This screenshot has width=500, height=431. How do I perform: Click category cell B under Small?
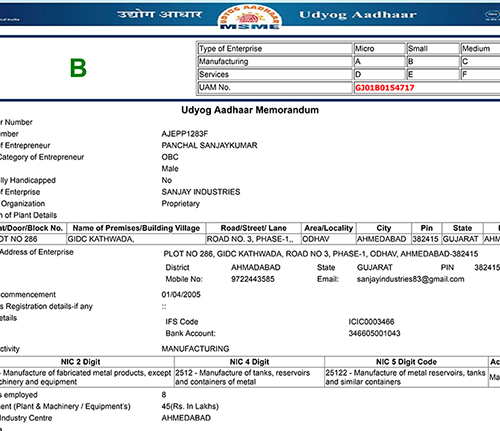coord(433,62)
